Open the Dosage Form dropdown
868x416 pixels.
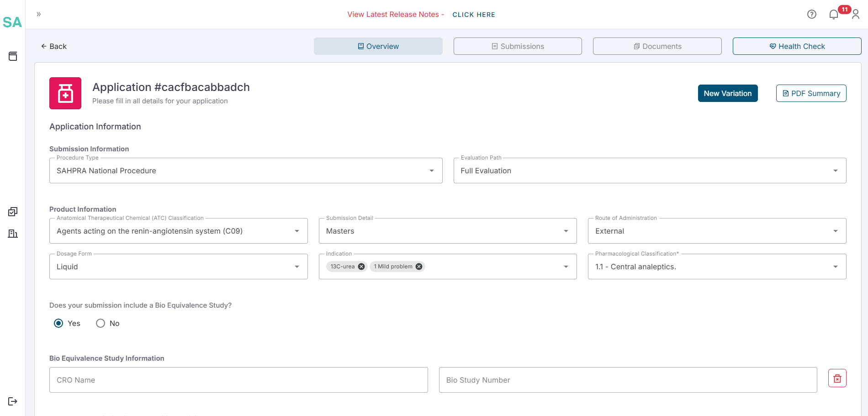pos(178,267)
